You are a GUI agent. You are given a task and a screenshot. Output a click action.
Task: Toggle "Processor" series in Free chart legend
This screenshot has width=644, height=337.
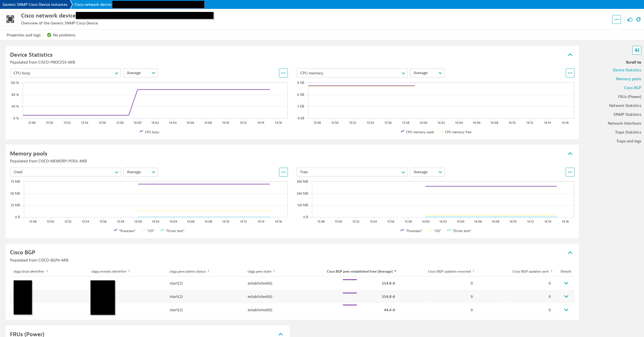411,231
